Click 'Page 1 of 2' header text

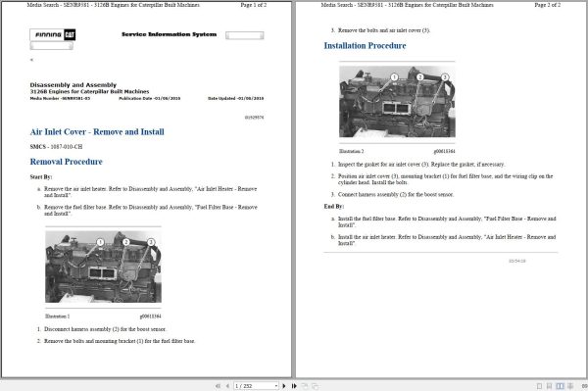pyautogui.click(x=254, y=5)
